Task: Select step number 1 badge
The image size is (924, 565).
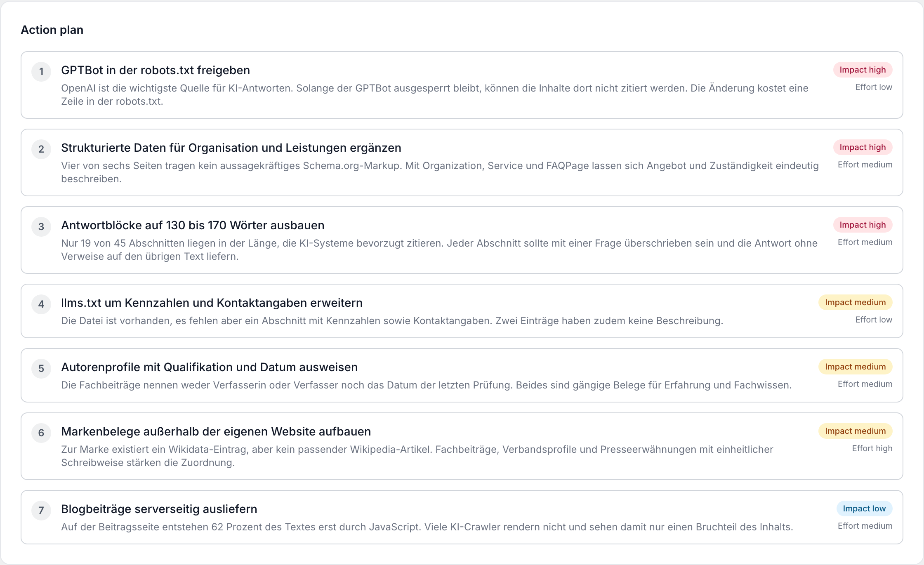Action: tap(41, 72)
